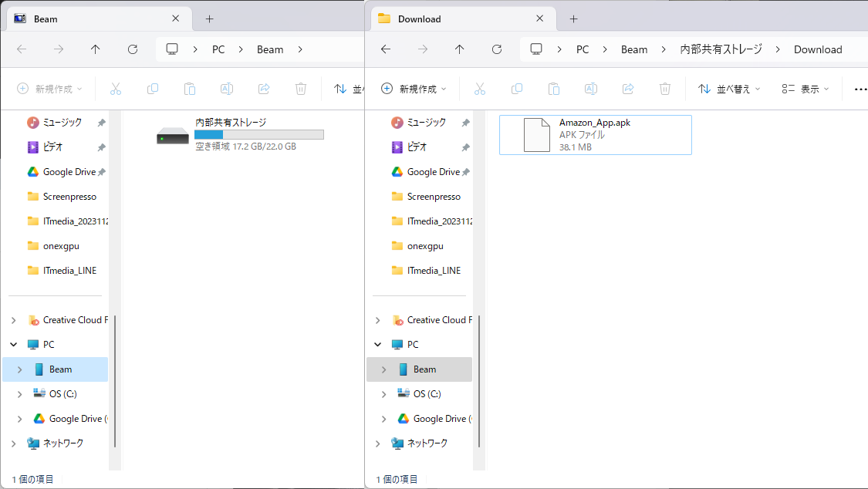Expand Google Drive node in Download window
Screen dimensions: 868x489
click(384, 419)
